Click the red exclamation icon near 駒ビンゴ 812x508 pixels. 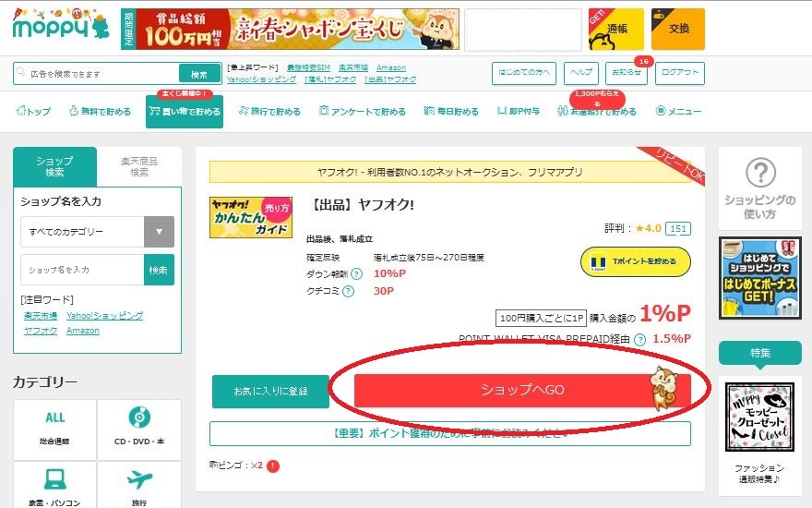[x=273, y=466]
